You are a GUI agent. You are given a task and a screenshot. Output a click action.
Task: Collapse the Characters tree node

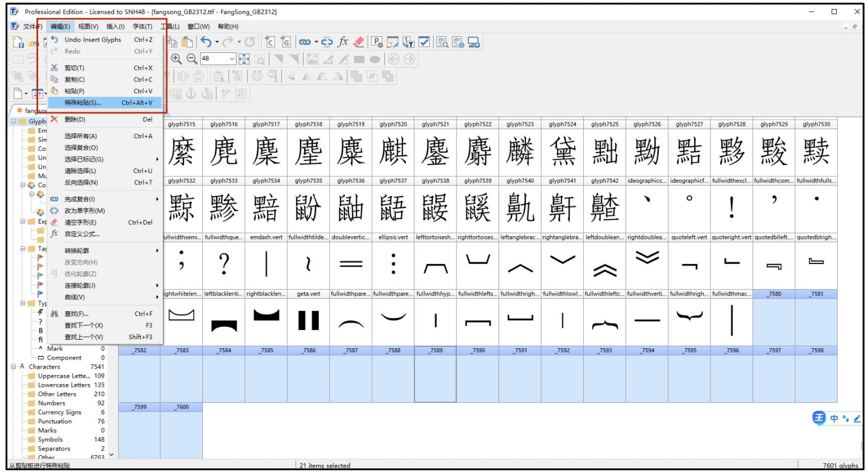(14, 367)
